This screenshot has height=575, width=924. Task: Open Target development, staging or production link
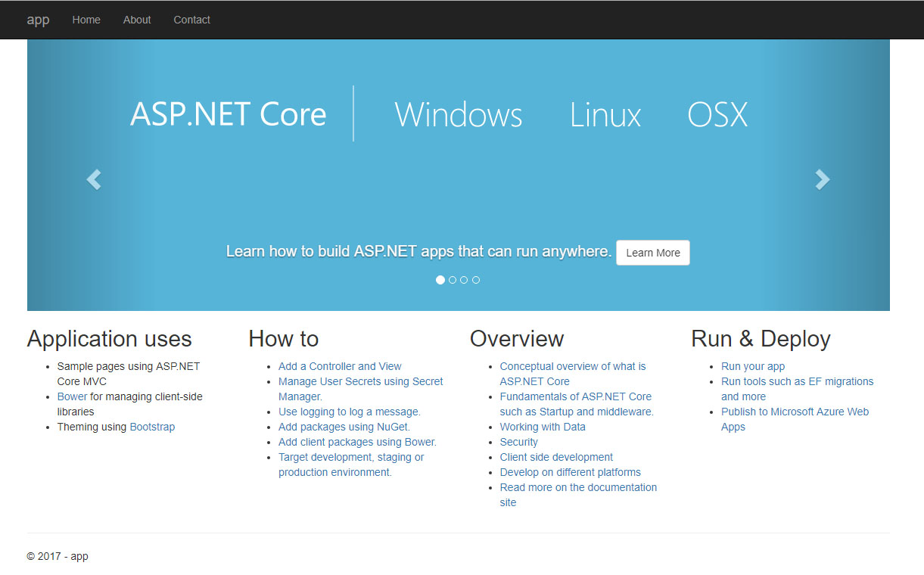point(351,465)
